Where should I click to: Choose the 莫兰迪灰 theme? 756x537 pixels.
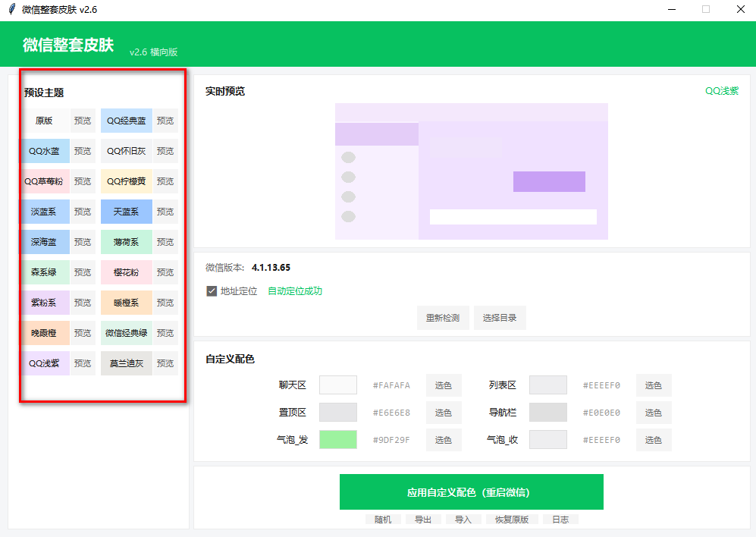[127, 364]
